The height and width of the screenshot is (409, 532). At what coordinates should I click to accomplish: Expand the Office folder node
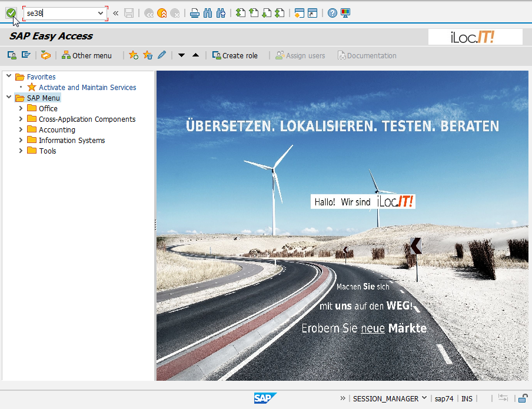tap(21, 108)
